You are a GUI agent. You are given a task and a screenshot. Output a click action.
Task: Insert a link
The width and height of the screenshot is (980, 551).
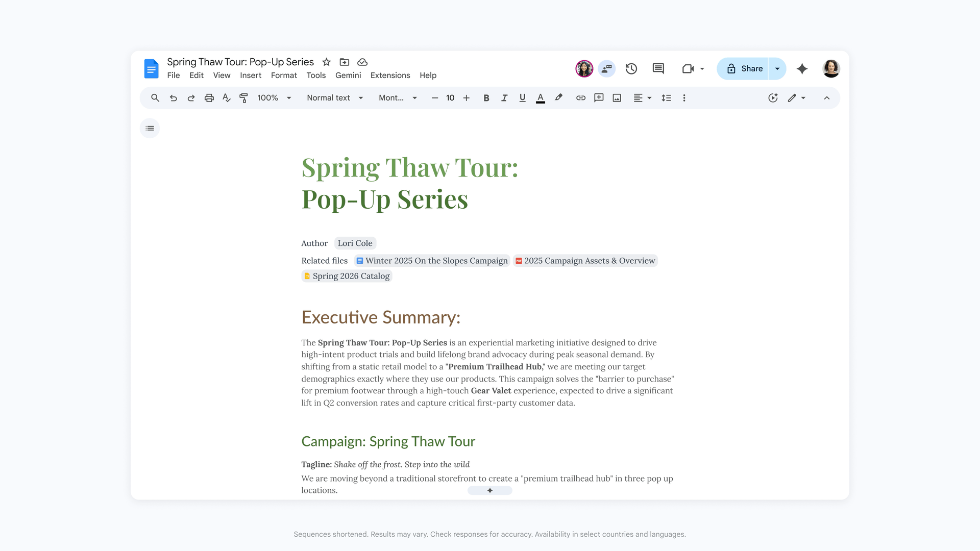point(580,97)
